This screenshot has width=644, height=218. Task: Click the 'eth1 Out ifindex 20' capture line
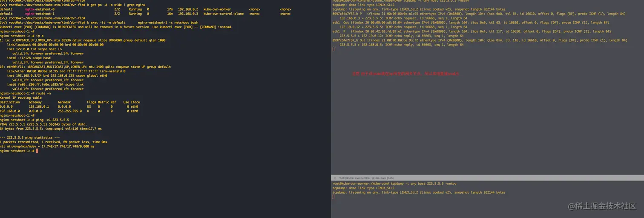click(x=471, y=23)
